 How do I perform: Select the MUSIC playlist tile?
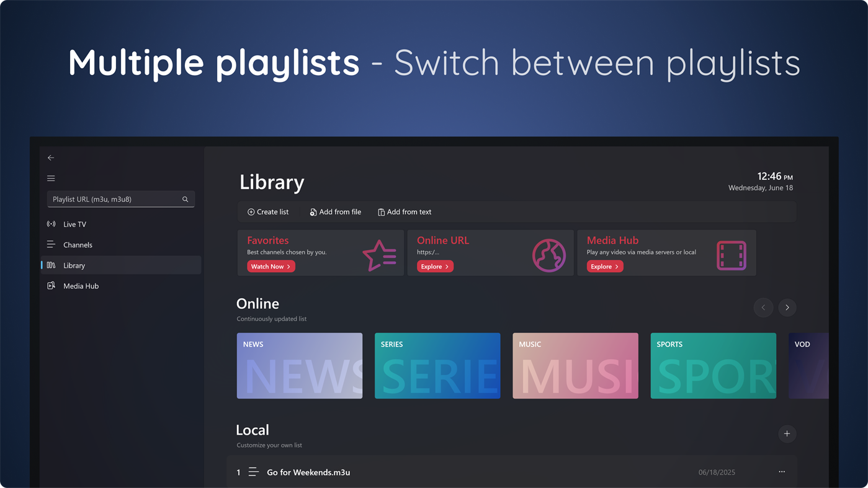click(575, 365)
